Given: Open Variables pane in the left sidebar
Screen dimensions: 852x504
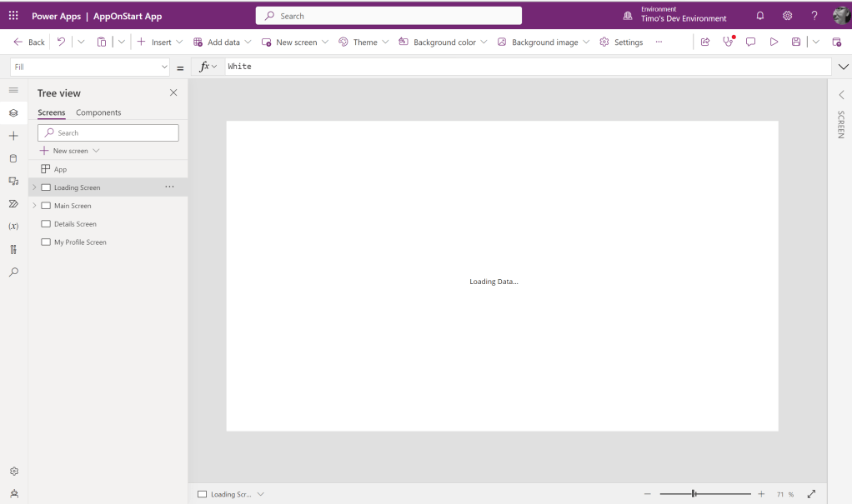Looking at the screenshot, I should pyautogui.click(x=13, y=227).
